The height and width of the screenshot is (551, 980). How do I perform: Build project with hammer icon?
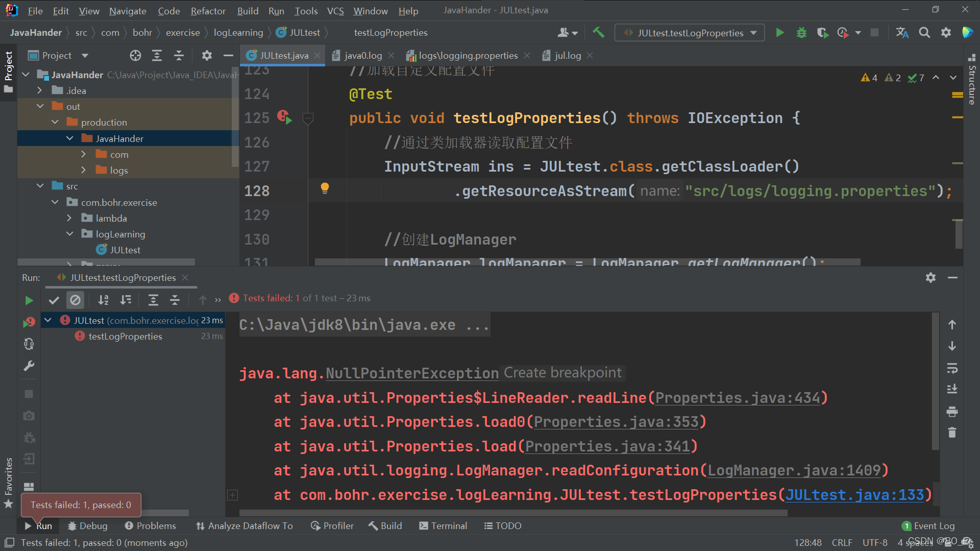pyautogui.click(x=598, y=33)
